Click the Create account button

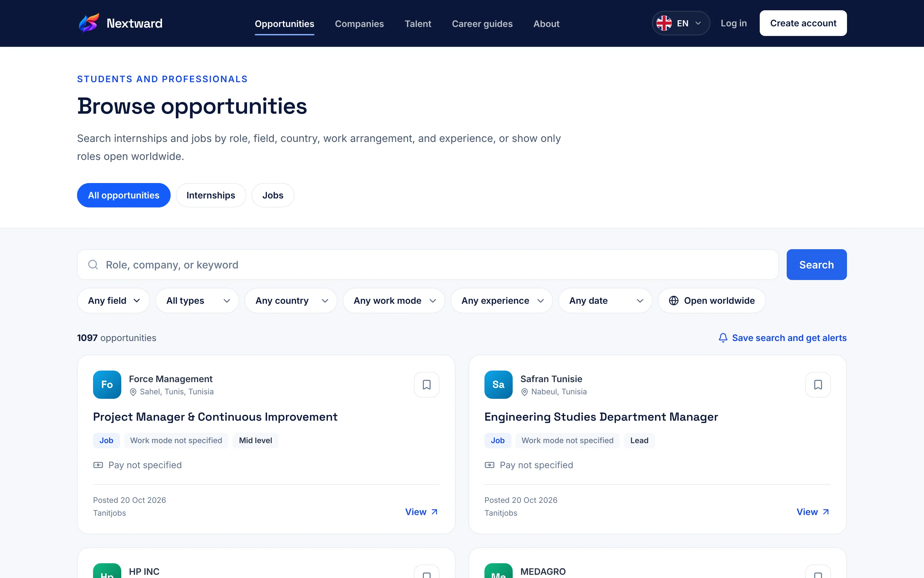pyautogui.click(x=803, y=23)
